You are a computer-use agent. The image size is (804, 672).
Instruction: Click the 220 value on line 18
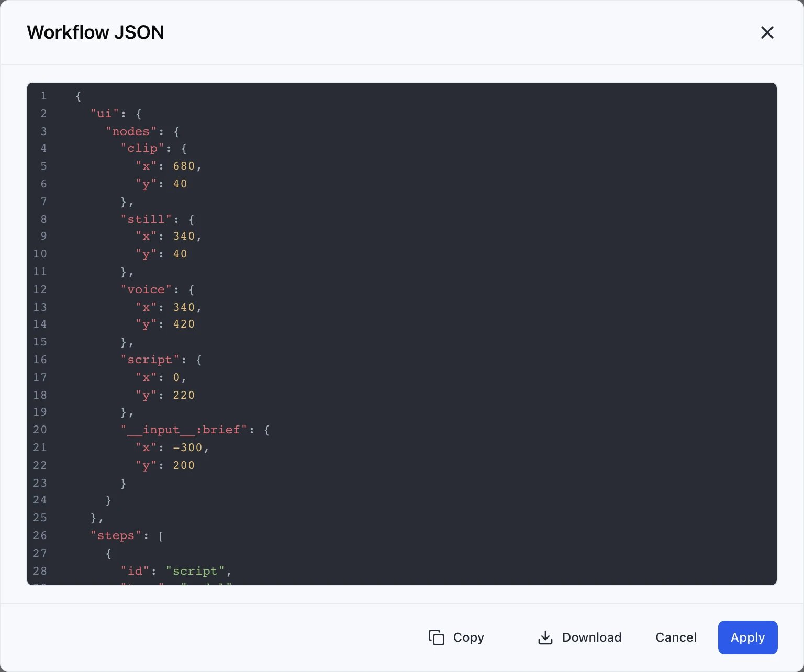point(184,395)
